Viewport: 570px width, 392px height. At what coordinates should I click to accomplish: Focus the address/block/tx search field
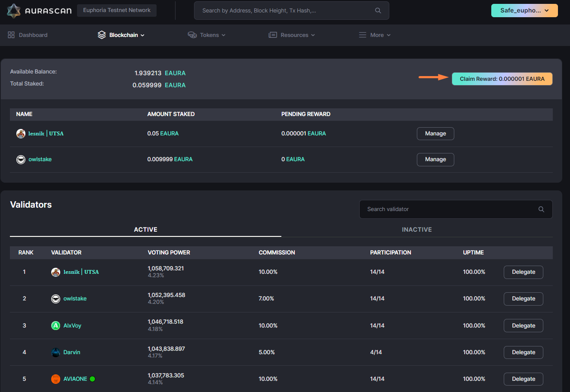click(x=292, y=10)
